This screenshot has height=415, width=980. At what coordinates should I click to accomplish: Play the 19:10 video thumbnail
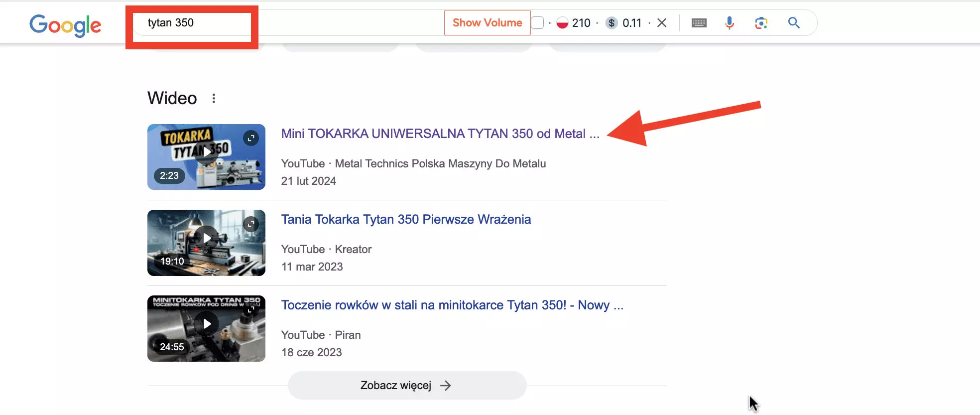click(206, 243)
